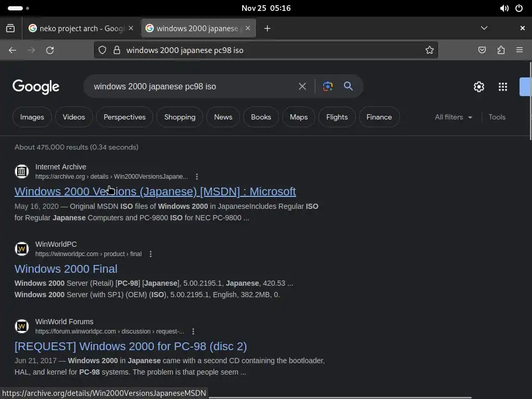Go back with the browser back arrow

click(x=12, y=50)
